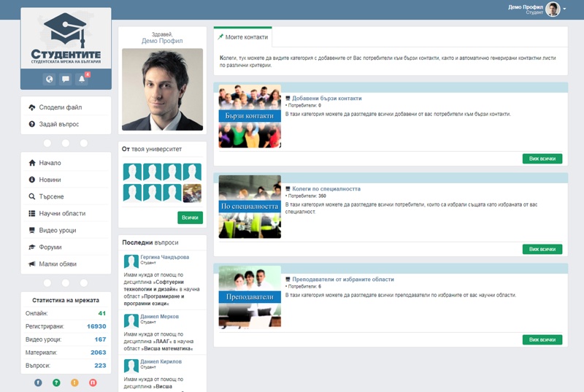Click Гергина Чандърова's avatar
Image resolution: width=584 pixels, height=392 pixels.
click(x=131, y=261)
